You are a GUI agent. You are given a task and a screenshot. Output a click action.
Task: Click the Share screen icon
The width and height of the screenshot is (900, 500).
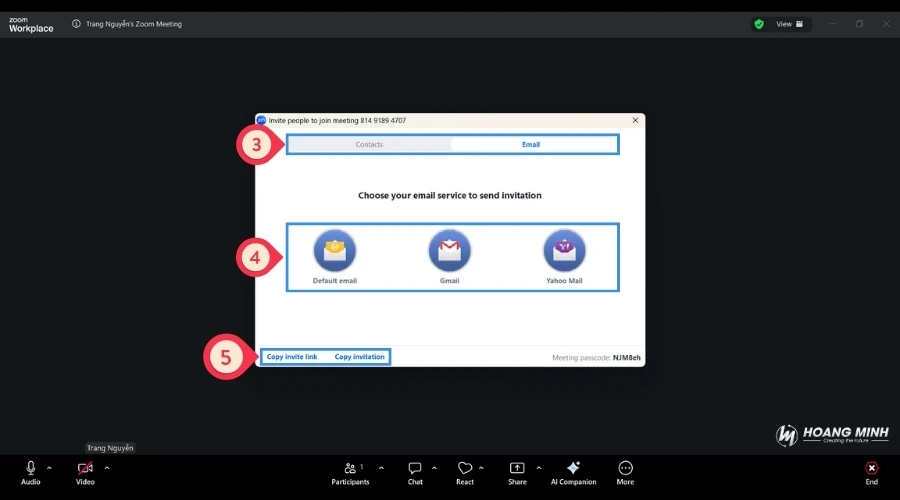coord(517,468)
